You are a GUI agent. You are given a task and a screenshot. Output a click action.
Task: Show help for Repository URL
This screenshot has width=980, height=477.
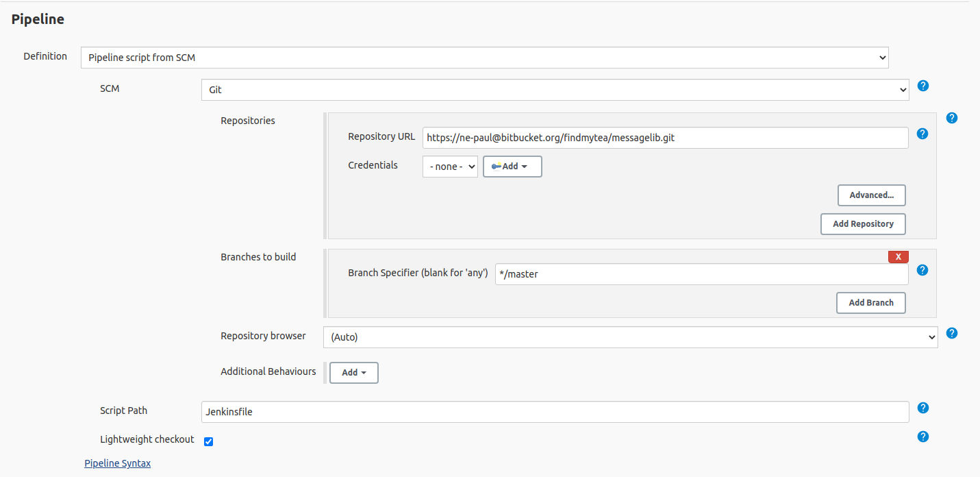[x=922, y=134]
